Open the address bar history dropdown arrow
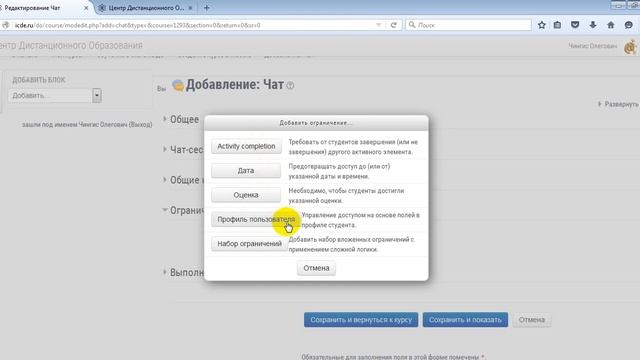The width and height of the screenshot is (640, 360). click(378, 25)
